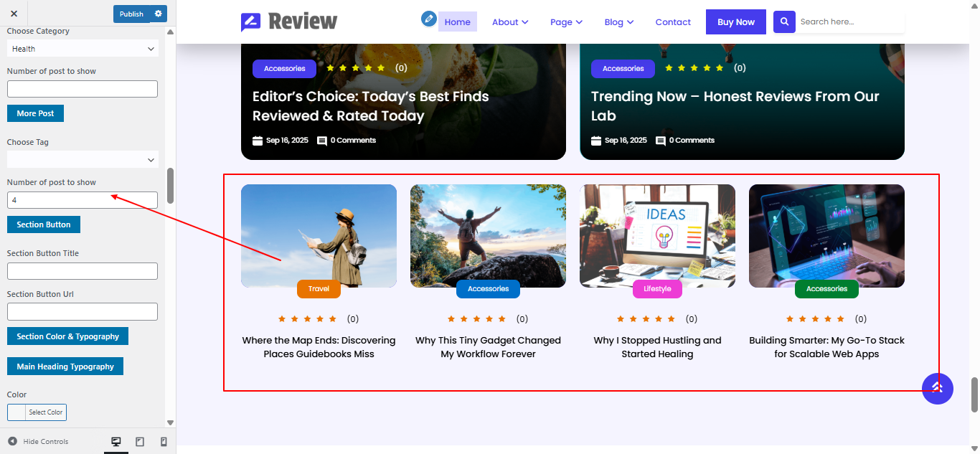Viewport: 980px width, 454px height.
Task: Open the IDEAS monitor thumbnail
Action: [x=657, y=236]
